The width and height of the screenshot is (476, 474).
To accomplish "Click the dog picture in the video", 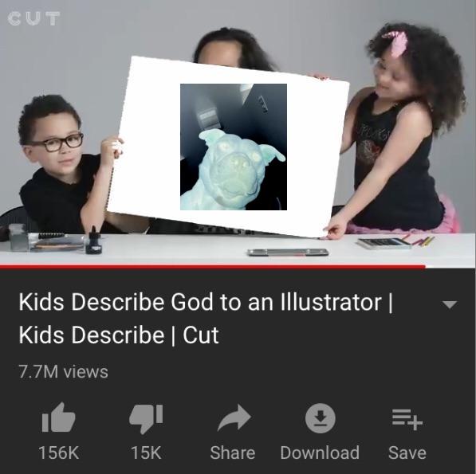I will click(234, 147).
